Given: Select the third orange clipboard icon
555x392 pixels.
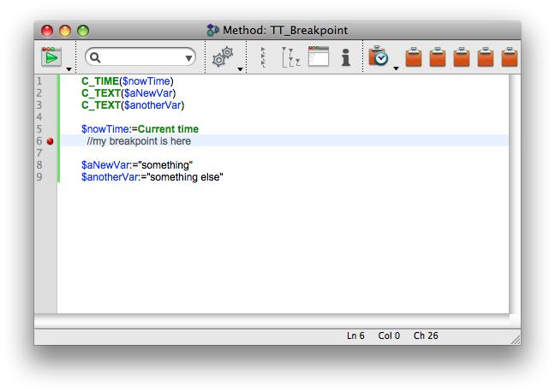Looking at the screenshot, I should [462, 57].
